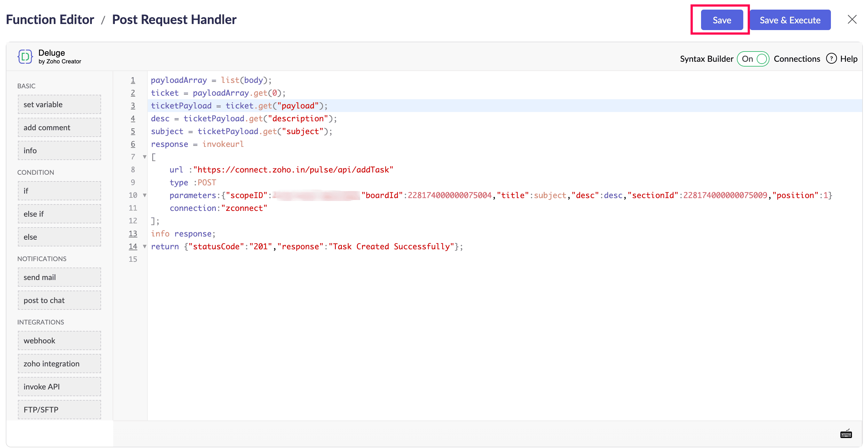Select the 'invoke API' block
This screenshot has width=868, height=448.
(x=59, y=387)
